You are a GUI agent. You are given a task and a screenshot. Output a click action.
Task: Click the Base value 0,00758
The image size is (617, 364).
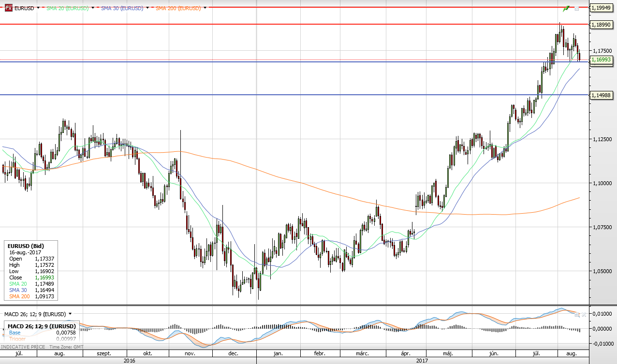click(x=66, y=333)
